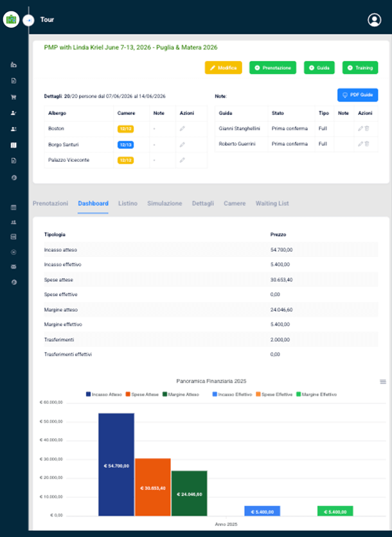Click the blue 12/13 rooms badge

125,145
